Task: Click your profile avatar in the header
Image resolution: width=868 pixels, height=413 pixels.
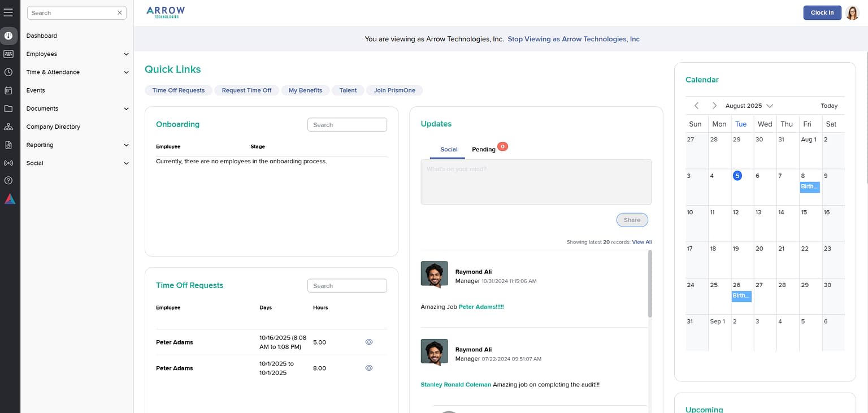Action: (852, 12)
